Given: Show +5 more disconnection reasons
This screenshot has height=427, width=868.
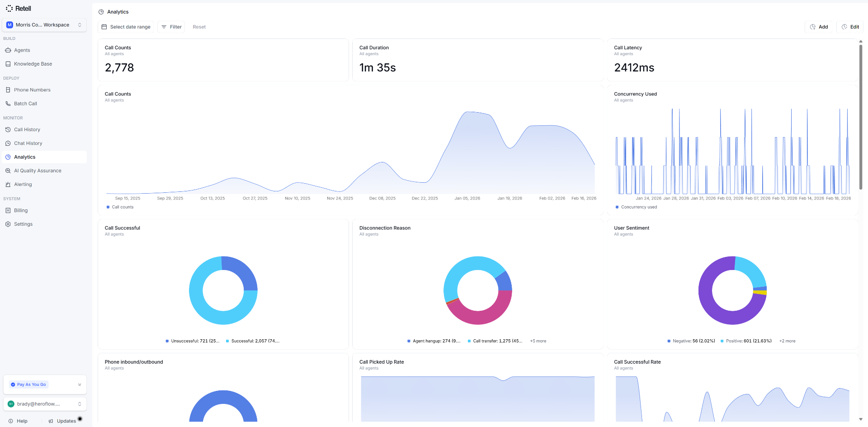Looking at the screenshot, I should click(x=538, y=341).
